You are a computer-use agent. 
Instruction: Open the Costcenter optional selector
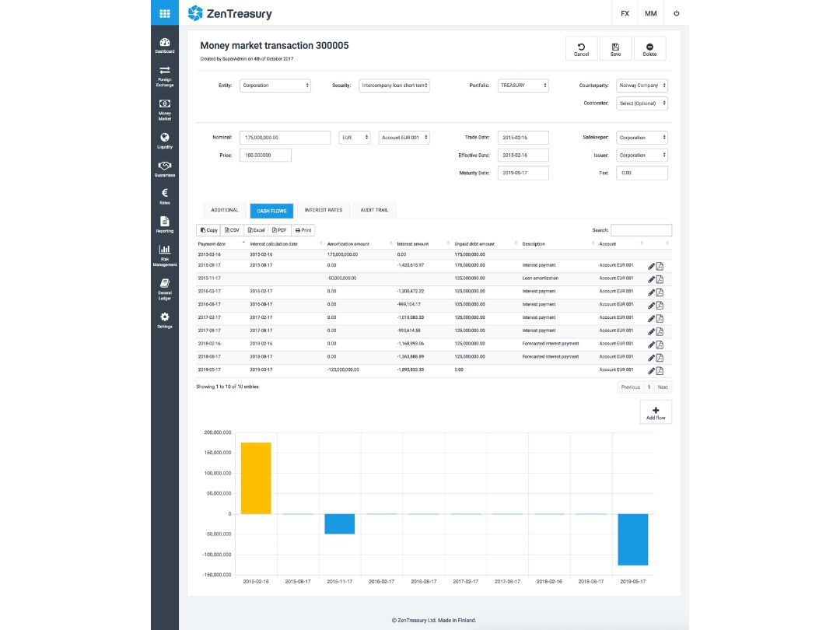(642, 103)
